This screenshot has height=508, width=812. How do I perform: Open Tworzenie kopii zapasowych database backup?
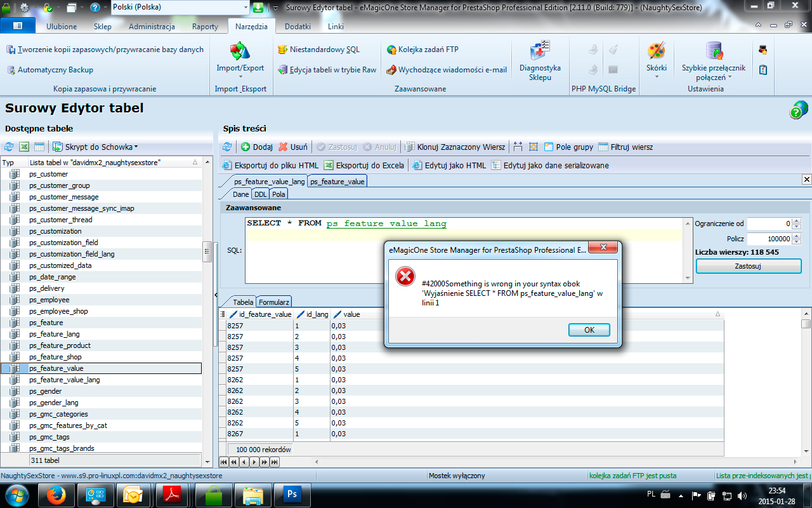tap(105, 50)
